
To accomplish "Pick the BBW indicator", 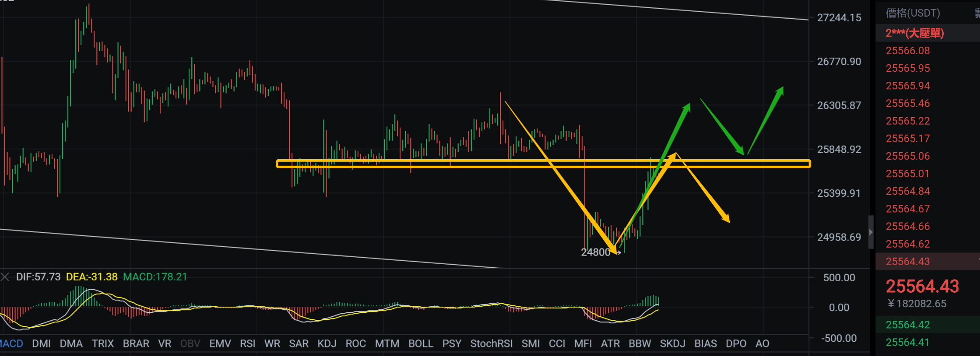I will click(640, 343).
